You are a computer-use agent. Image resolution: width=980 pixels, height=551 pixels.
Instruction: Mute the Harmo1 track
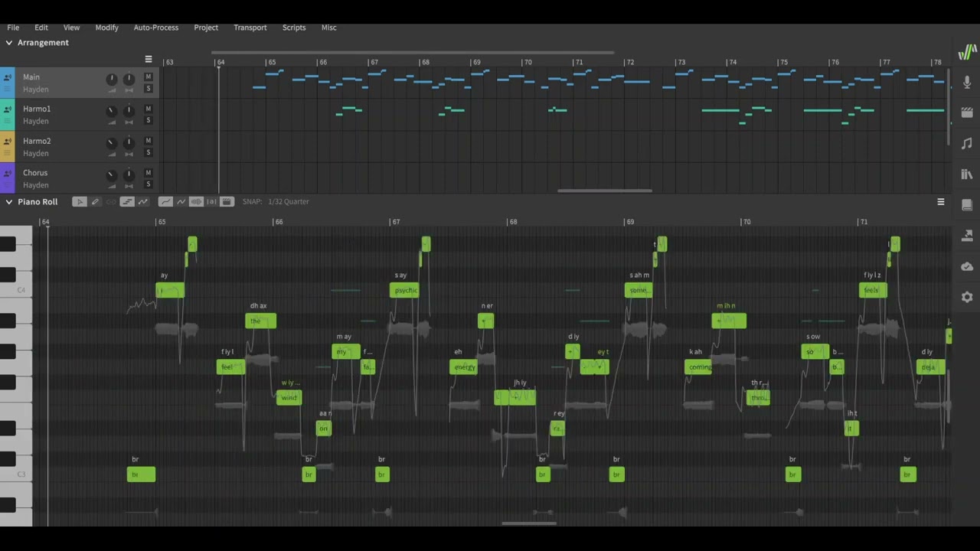click(149, 109)
